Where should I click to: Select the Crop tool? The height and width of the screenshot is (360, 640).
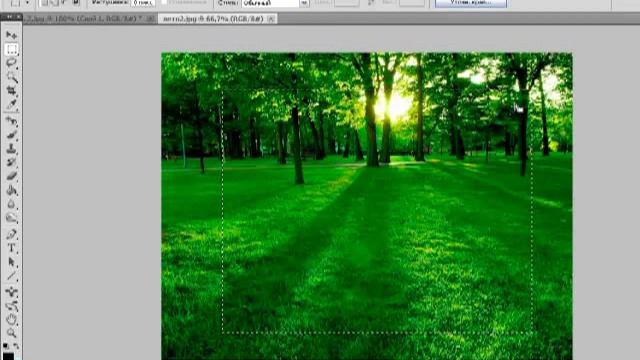(11, 91)
